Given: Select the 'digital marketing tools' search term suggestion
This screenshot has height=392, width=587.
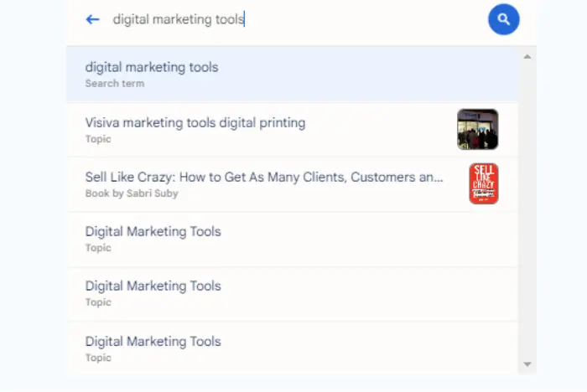Looking at the screenshot, I should [x=152, y=67].
